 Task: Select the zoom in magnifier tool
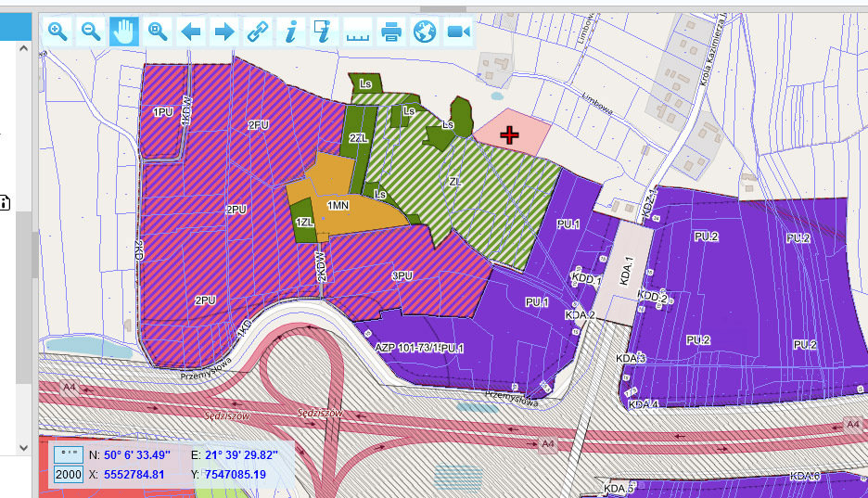tap(57, 32)
